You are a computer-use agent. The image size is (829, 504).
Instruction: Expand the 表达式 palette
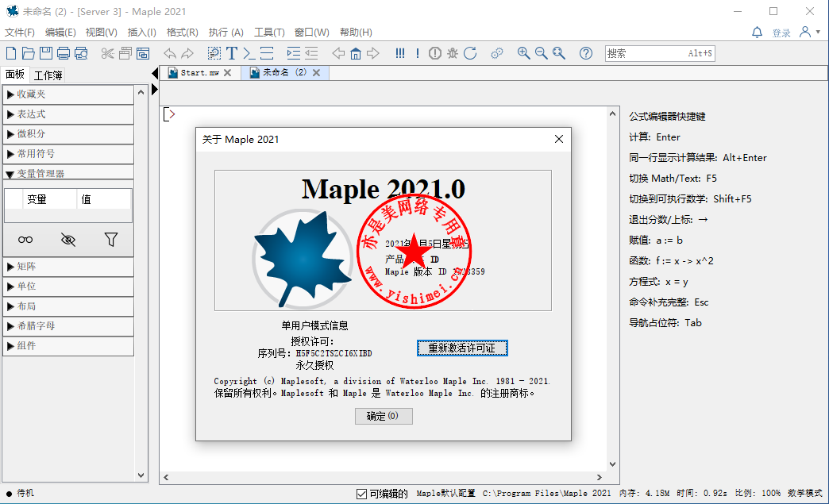coord(68,114)
